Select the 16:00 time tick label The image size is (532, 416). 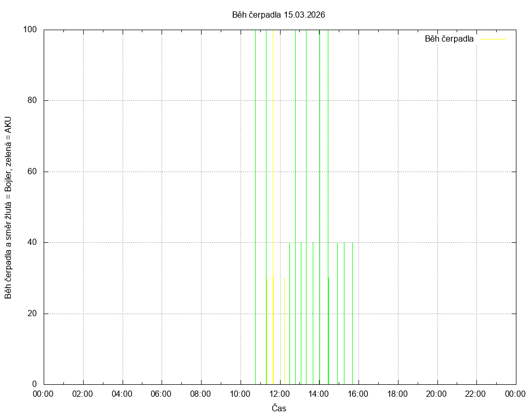[358, 394]
